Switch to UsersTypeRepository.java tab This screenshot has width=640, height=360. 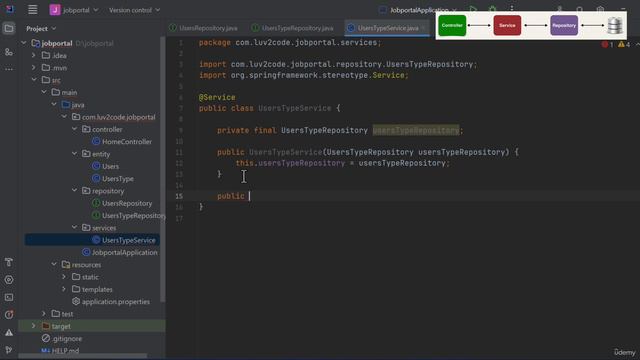(x=293, y=28)
